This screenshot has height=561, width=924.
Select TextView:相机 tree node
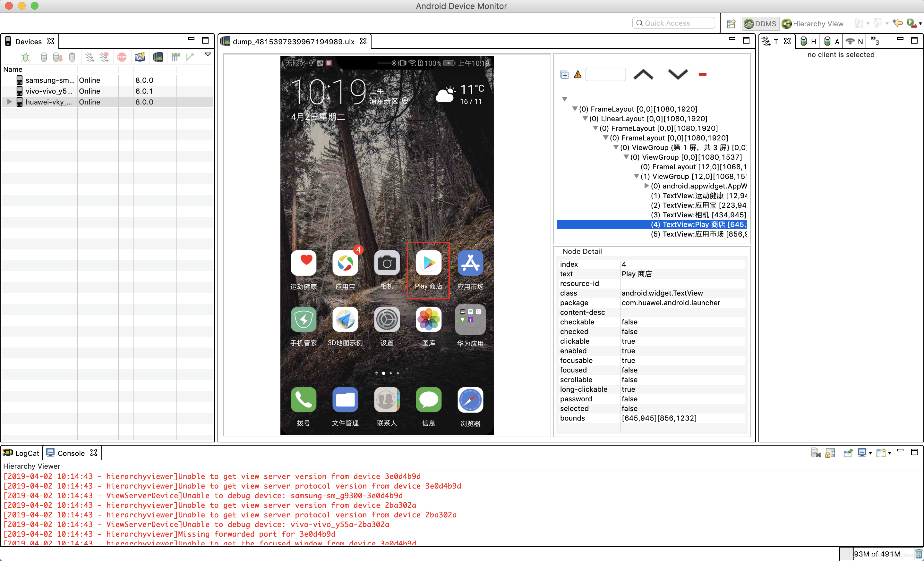pos(699,215)
